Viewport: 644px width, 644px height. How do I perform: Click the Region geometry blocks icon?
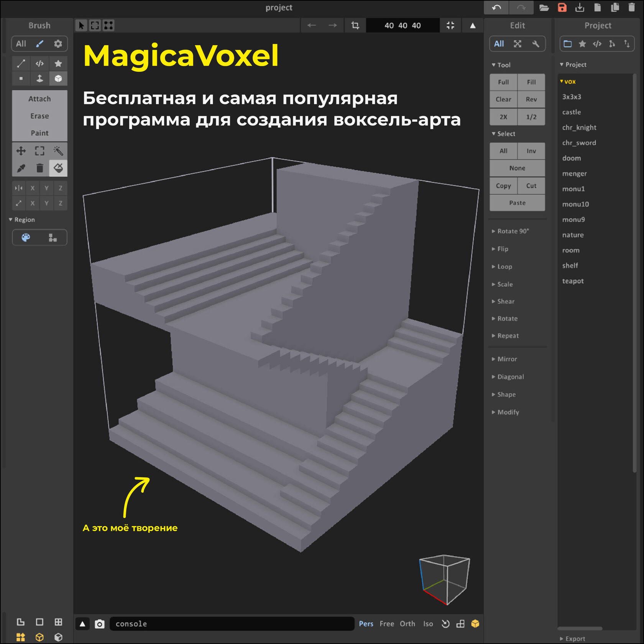[53, 238]
